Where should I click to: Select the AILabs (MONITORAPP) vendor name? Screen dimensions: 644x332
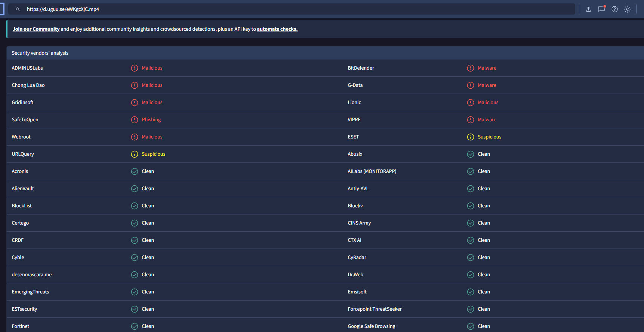coord(372,171)
